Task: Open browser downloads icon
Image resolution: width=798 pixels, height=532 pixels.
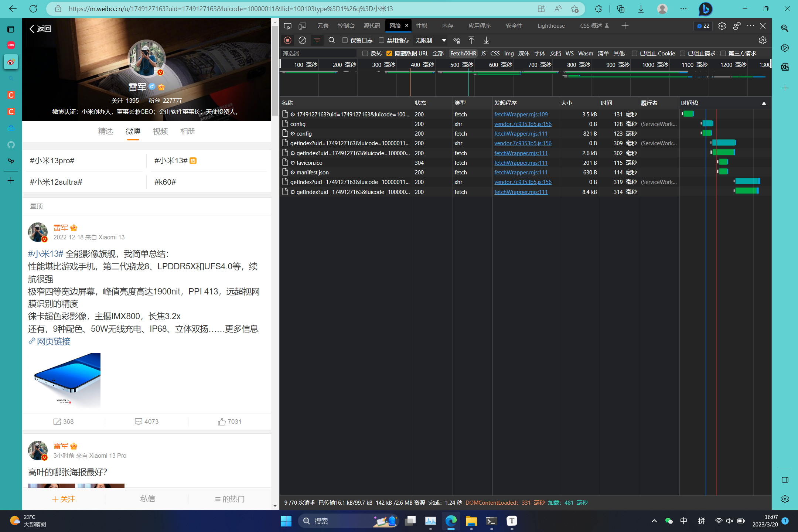Action: tap(641, 9)
